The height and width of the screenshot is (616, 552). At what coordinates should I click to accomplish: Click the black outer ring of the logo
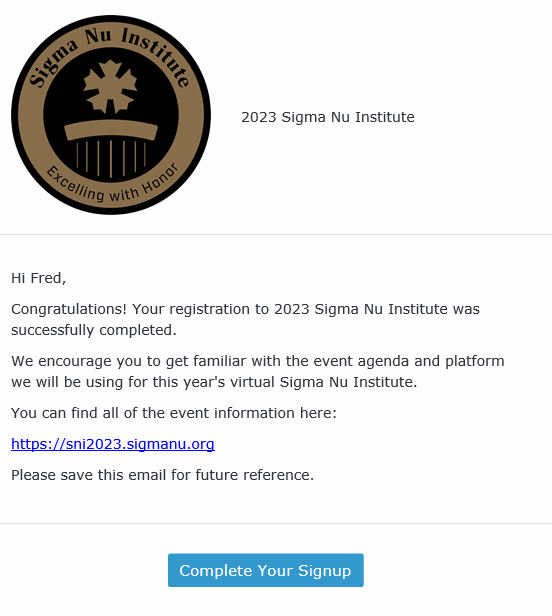pyautogui.click(x=111, y=18)
